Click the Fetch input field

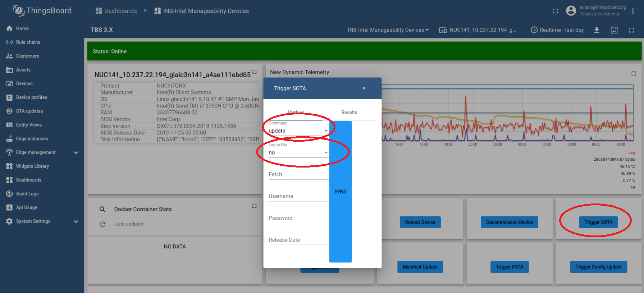(299, 174)
